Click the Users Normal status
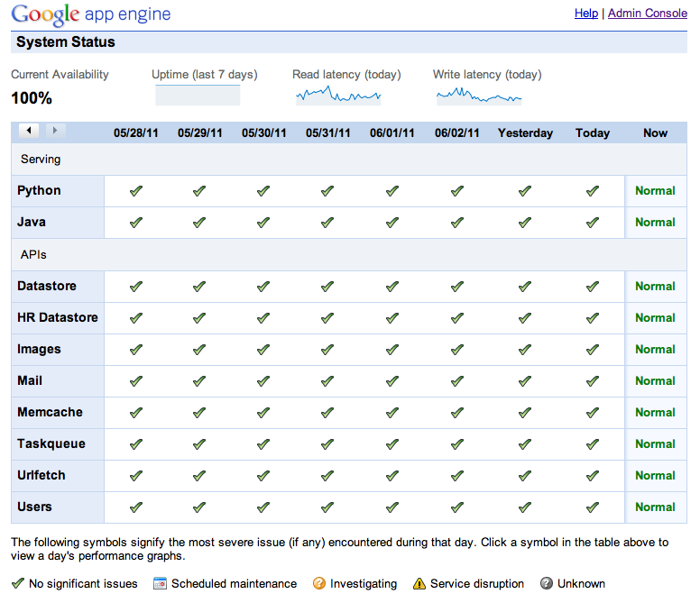Screen dimensions: 700x603 point(655,507)
